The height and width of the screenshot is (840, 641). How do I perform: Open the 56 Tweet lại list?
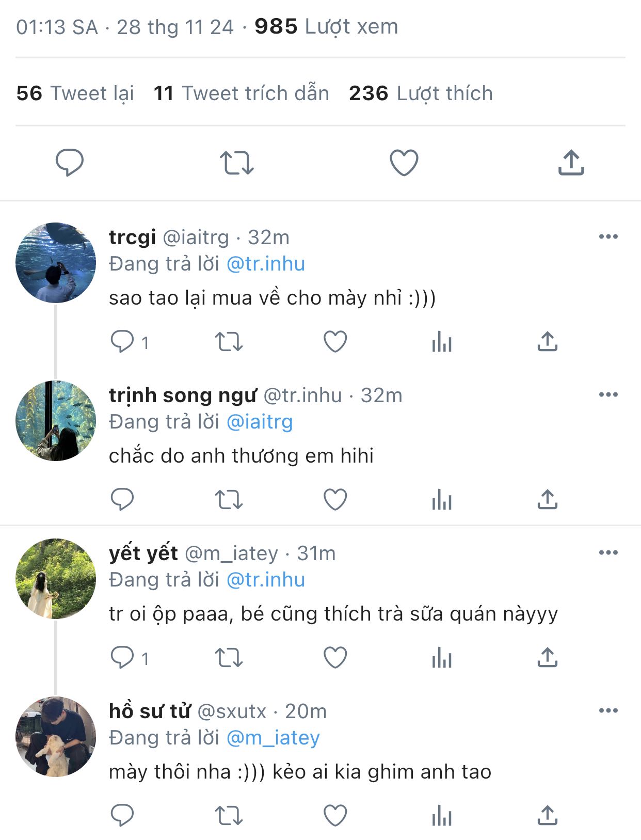75,93
